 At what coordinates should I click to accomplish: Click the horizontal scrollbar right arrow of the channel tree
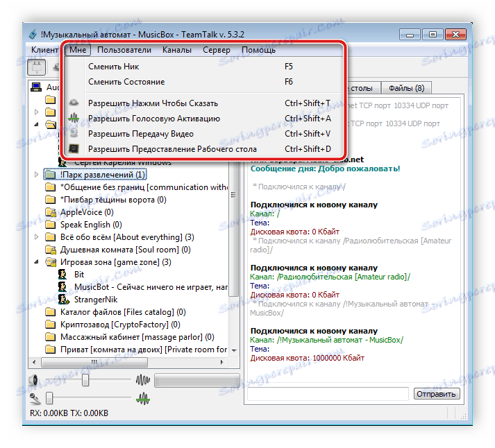[221, 362]
